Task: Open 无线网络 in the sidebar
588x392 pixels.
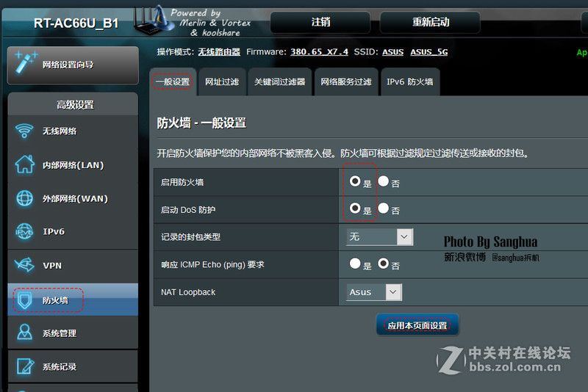Action: 73,131
